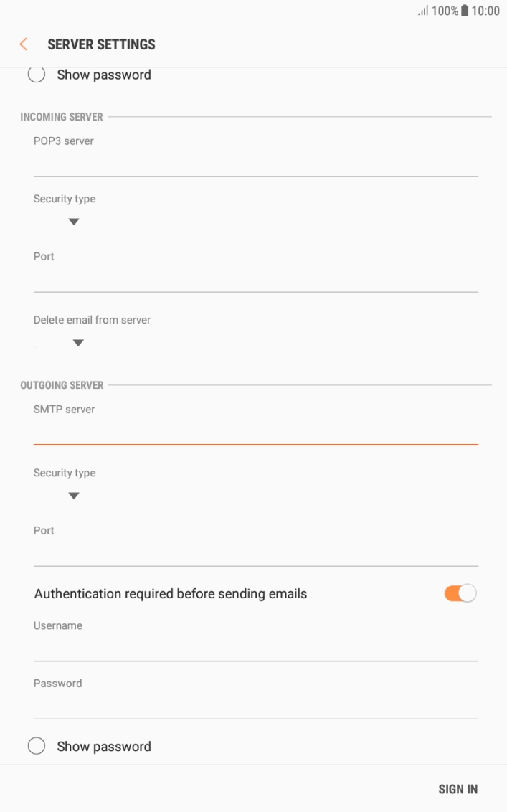Tap the outgoing server Password field

pos(255,706)
